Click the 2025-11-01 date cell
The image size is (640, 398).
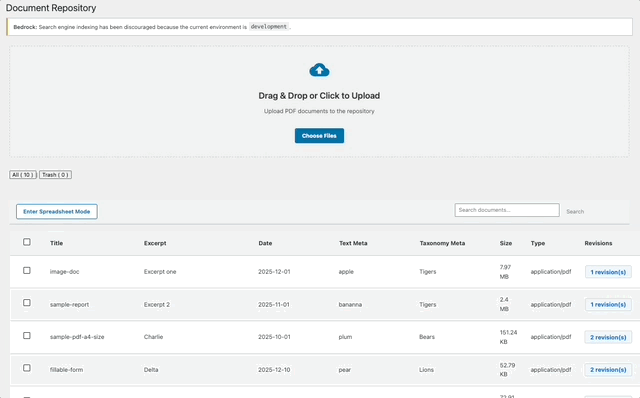click(x=274, y=305)
